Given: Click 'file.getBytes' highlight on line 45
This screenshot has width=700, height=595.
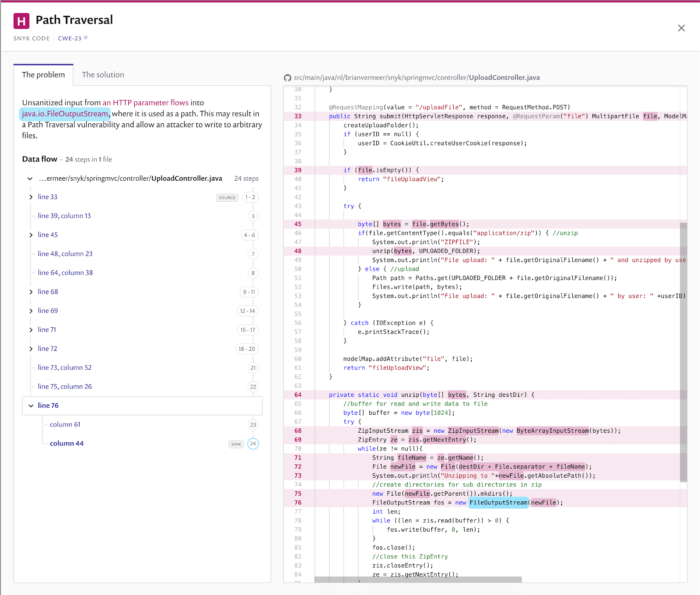Looking at the screenshot, I should pyautogui.click(x=435, y=224).
